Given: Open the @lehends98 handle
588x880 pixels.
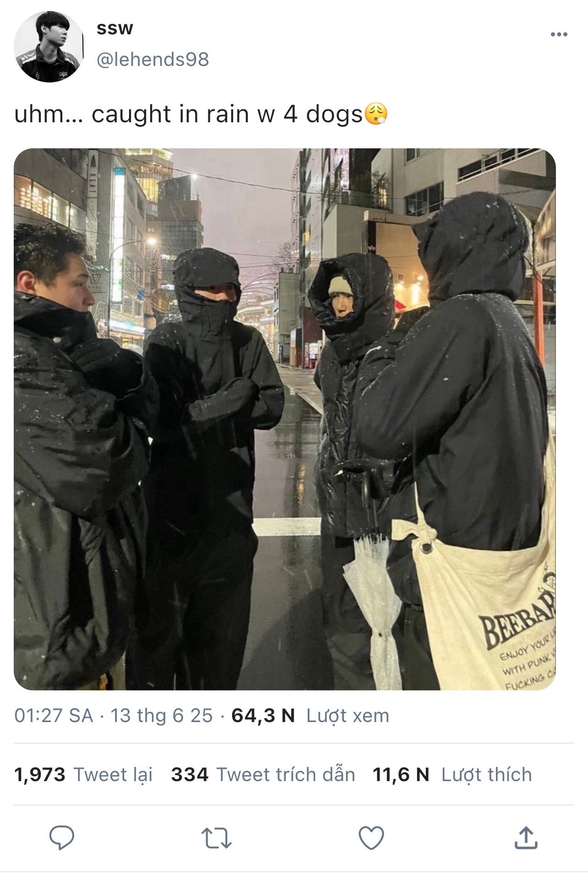Looking at the screenshot, I should (153, 60).
